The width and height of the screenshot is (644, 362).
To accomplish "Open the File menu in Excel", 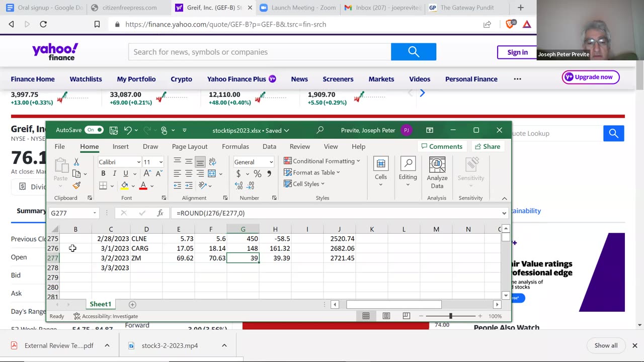I will [x=59, y=146].
